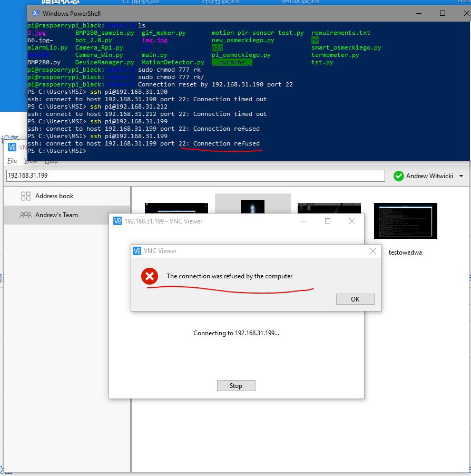
Task: Click the file name BMP280_sample.py in PowerShell
Action: 105,33
